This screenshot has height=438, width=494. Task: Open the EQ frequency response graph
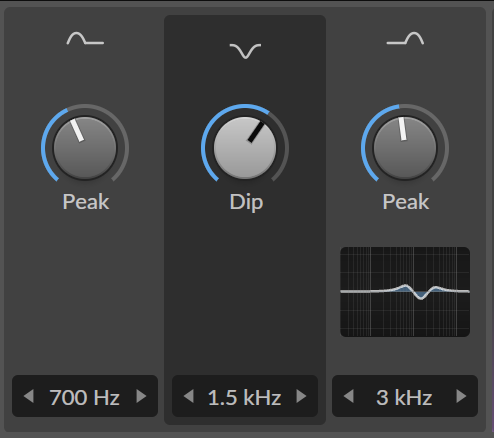coord(405,292)
